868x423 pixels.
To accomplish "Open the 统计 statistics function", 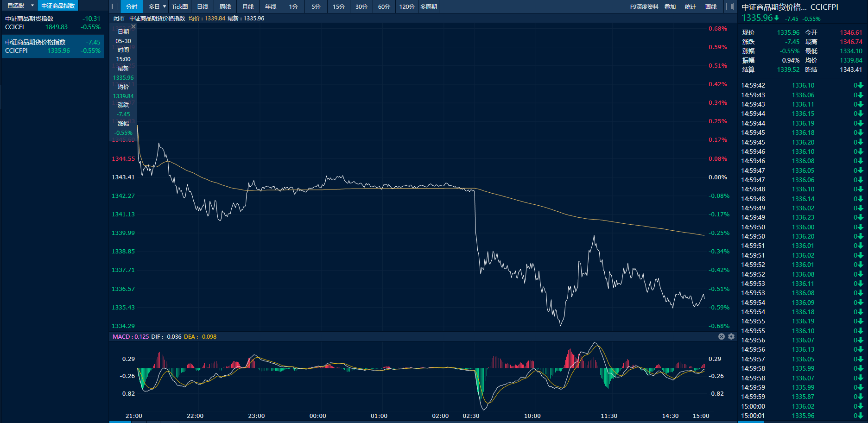I will tap(690, 6).
